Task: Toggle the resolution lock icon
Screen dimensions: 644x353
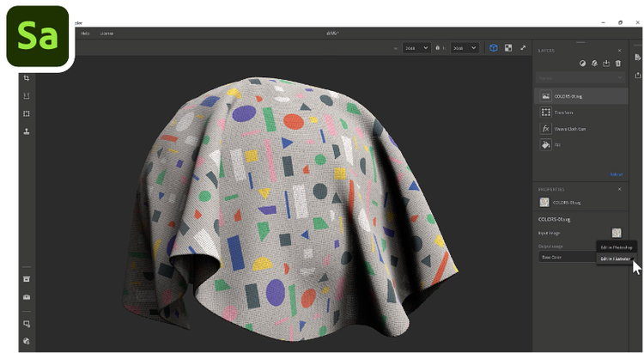Action: pyautogui.click(x=439, y=48)
